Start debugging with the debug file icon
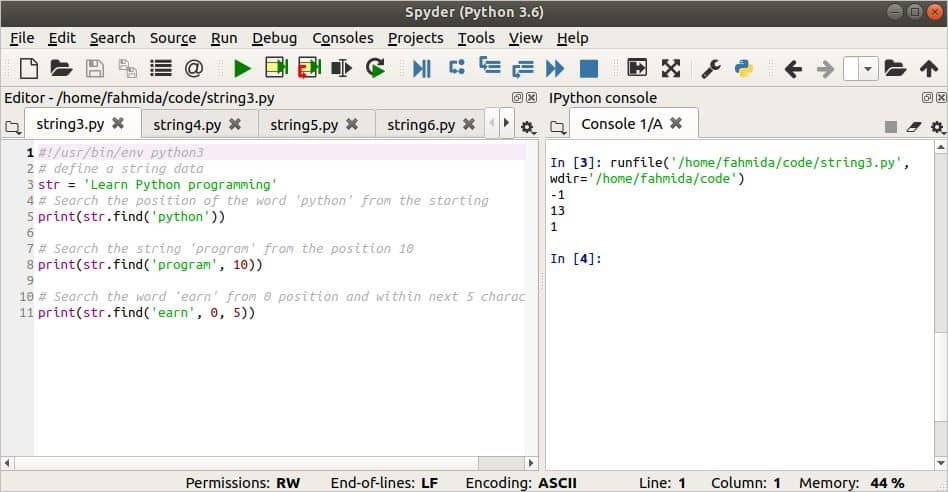The image size is (948, 492). (x=421, y=68)
